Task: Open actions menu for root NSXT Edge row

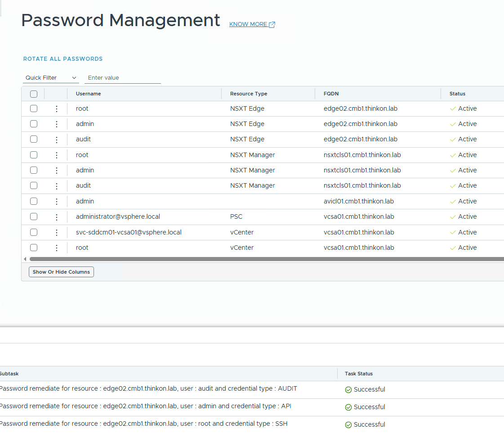Action: [57, 109]
